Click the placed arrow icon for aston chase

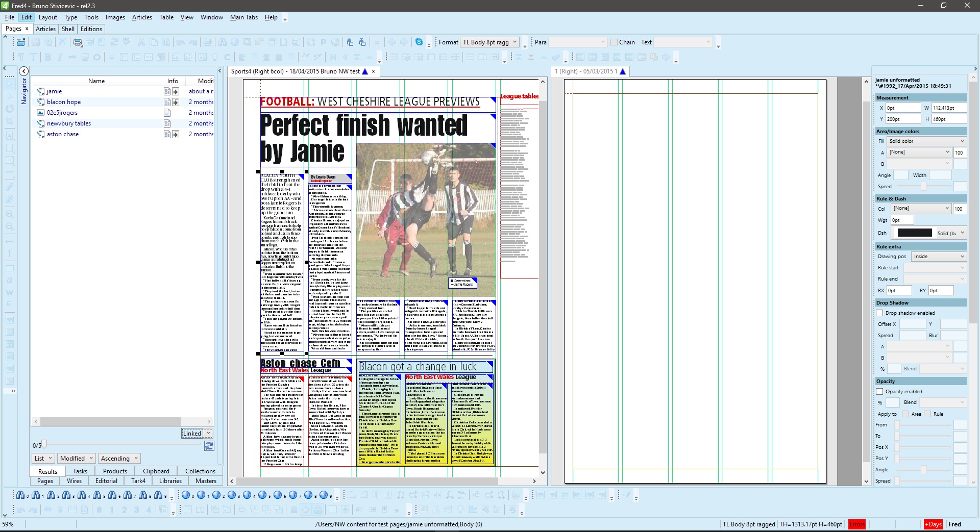pyautogui.click(x=176, y=134)
